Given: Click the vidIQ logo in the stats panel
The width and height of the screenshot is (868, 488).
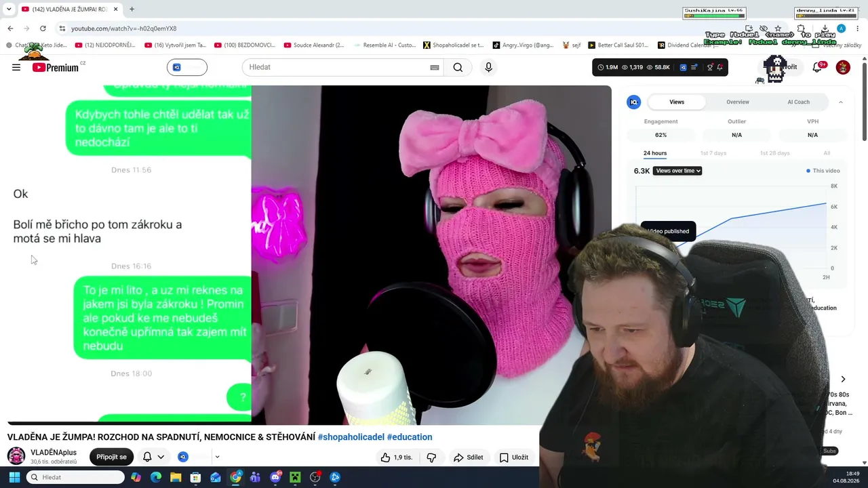Looking at the screenshot, I should pos(634,102).
